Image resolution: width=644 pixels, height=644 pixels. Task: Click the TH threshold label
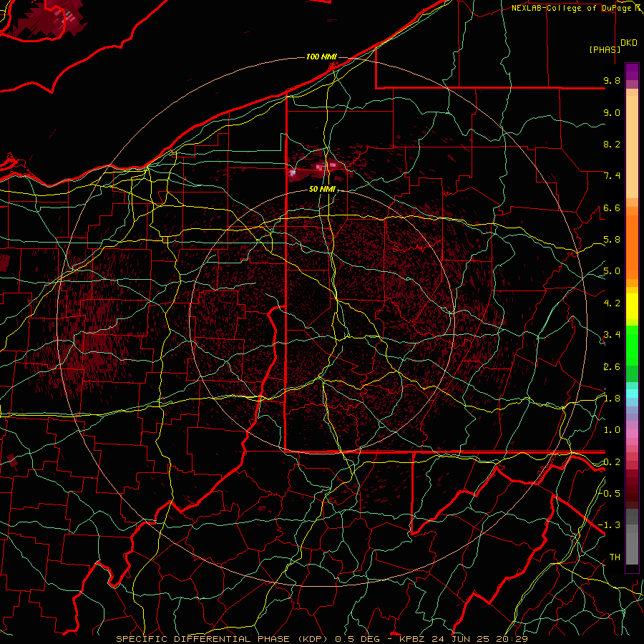(615, 557)
